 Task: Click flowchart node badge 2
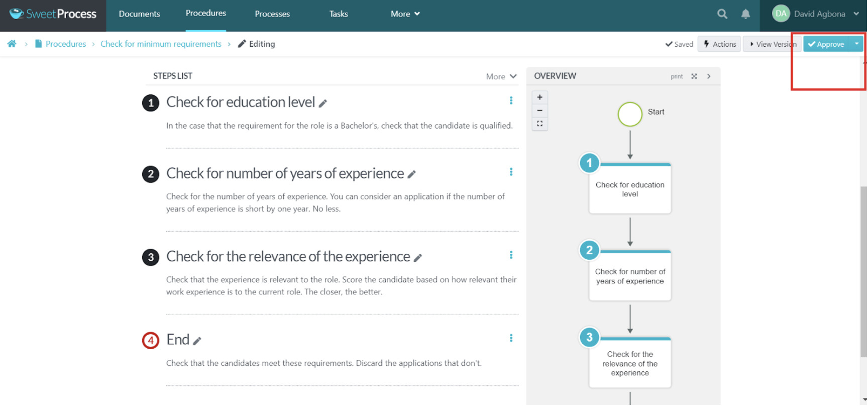tap(589, 250)
